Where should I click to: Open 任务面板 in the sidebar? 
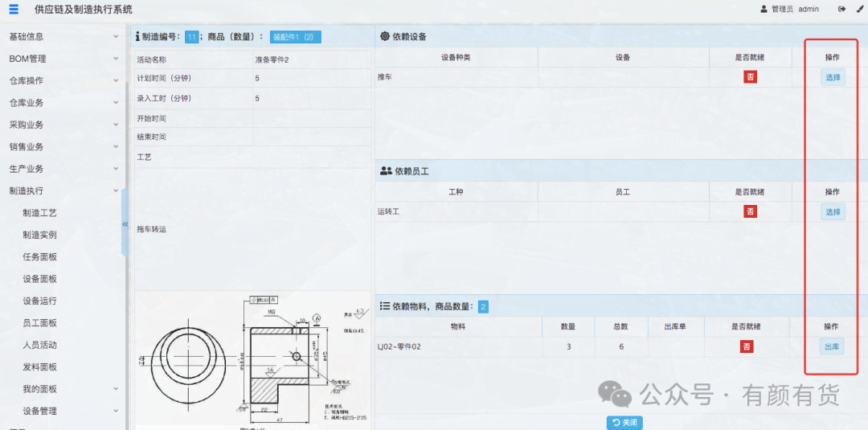pos(40,257)
